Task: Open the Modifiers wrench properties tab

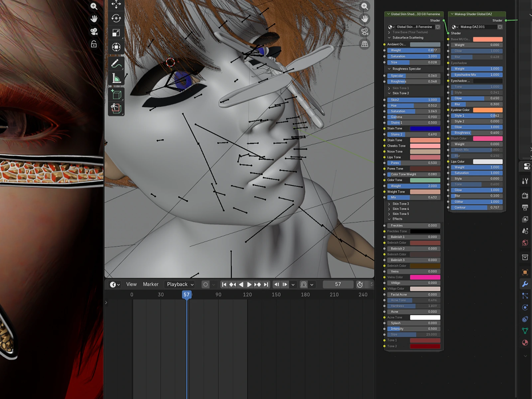Action: point(525,284)
